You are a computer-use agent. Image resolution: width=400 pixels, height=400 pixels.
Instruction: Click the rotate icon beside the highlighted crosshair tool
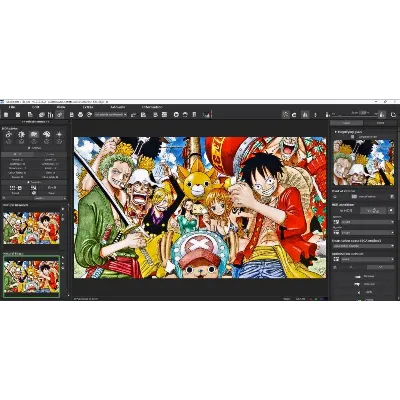click(x=294, y=115)
